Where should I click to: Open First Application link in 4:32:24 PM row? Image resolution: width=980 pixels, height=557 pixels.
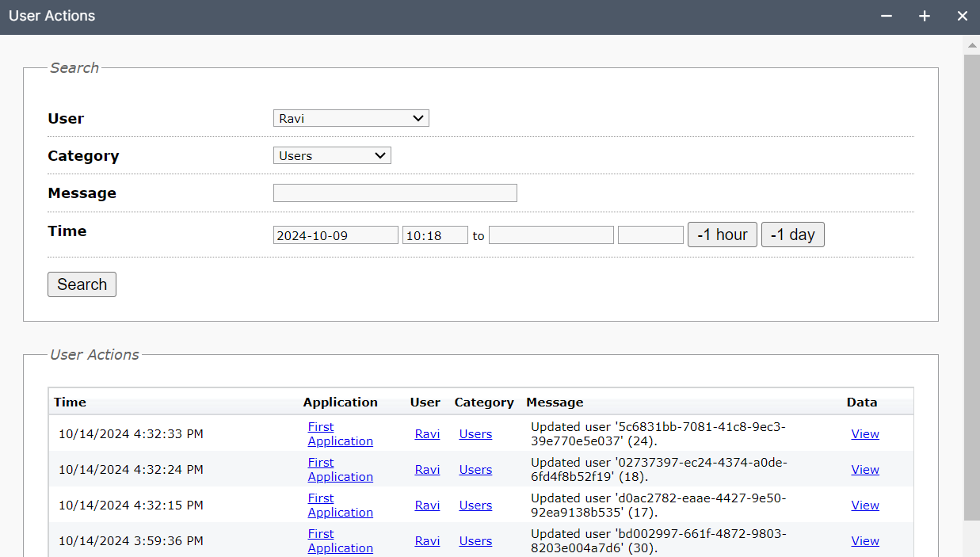(341, 470)
